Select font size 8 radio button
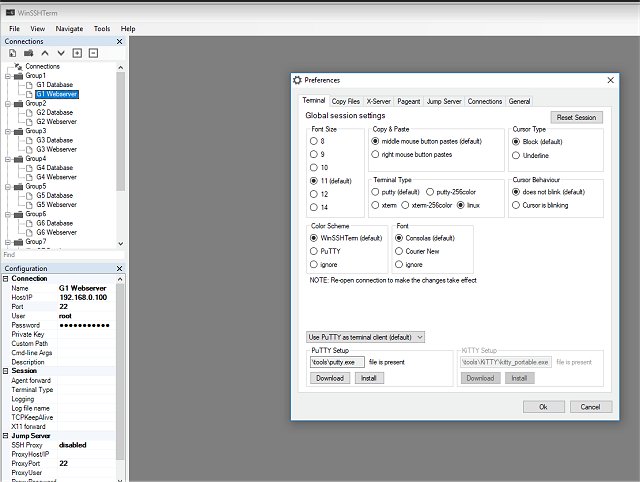 click(313, 141)
